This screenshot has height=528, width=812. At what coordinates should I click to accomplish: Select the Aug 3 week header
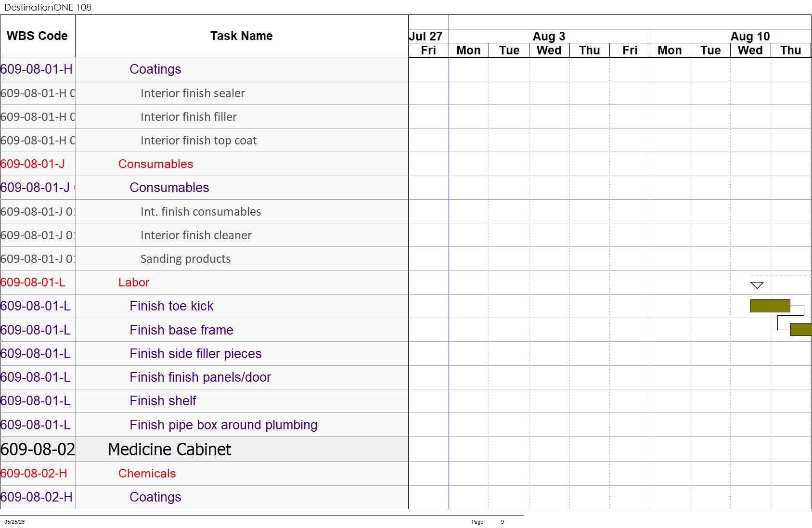(549, 36)
